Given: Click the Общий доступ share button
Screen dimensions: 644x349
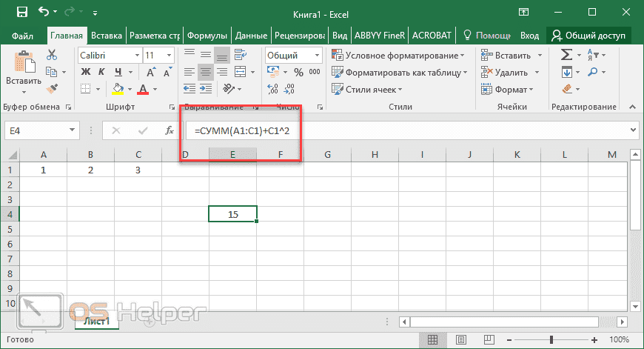Looking at the screenshot, I should point(588,36).
